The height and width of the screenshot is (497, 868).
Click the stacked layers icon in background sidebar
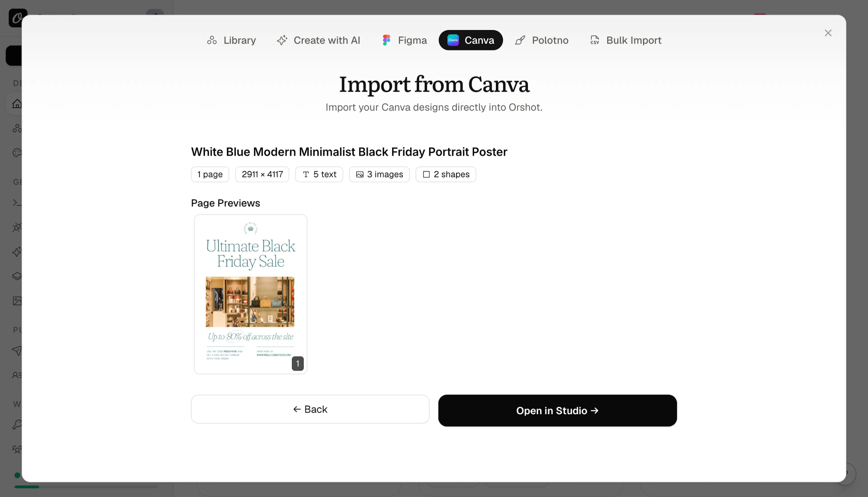coord(17,276)
